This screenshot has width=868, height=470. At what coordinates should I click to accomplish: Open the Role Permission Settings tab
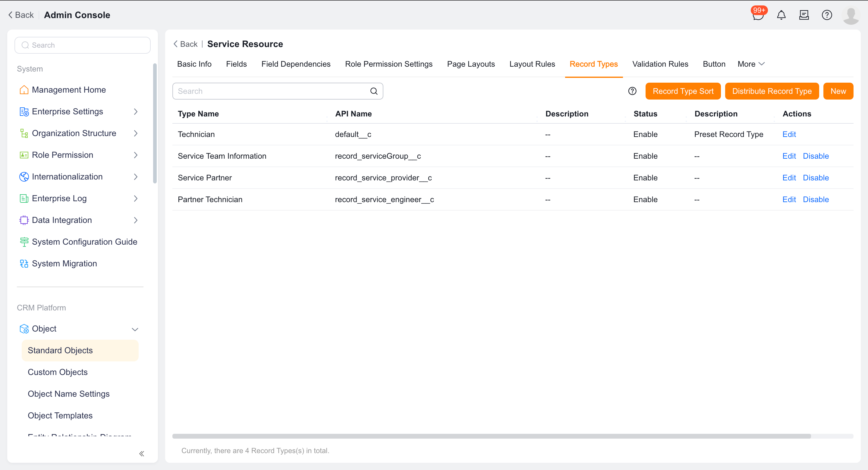tap(388, 64)
